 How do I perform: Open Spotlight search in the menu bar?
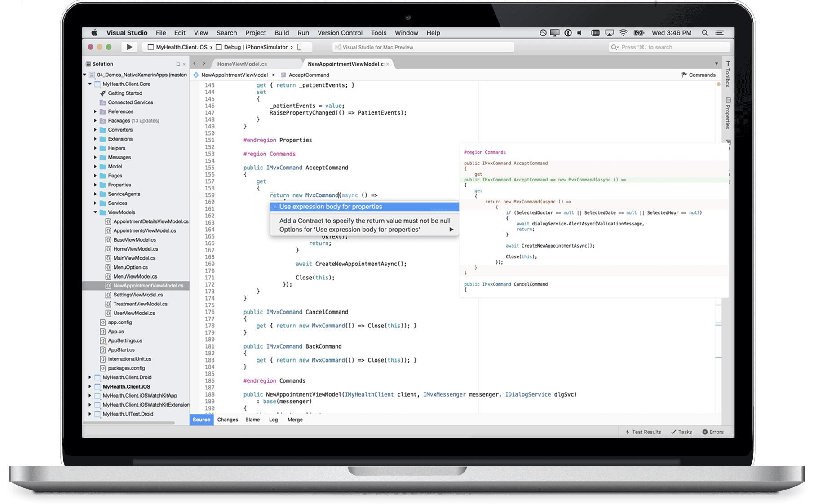tap(705, 33)
